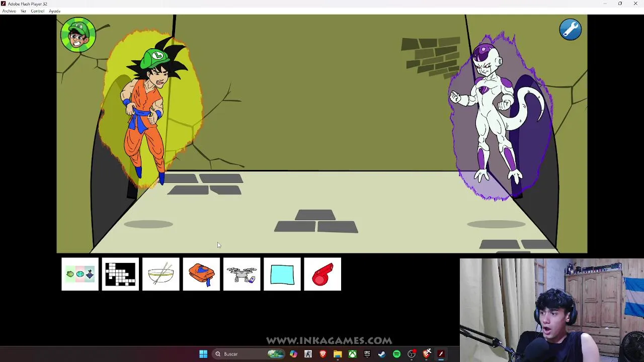Open the Windows Start menu

[203, 354]
